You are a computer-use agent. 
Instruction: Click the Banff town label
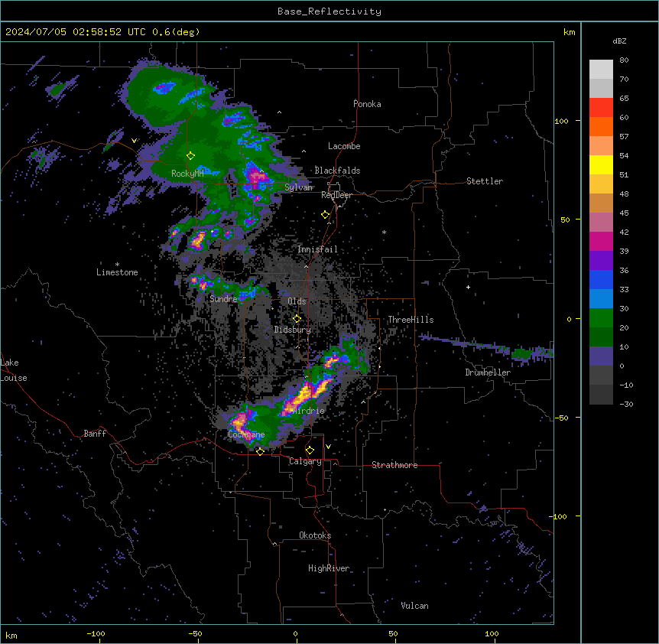pos(95,434)
